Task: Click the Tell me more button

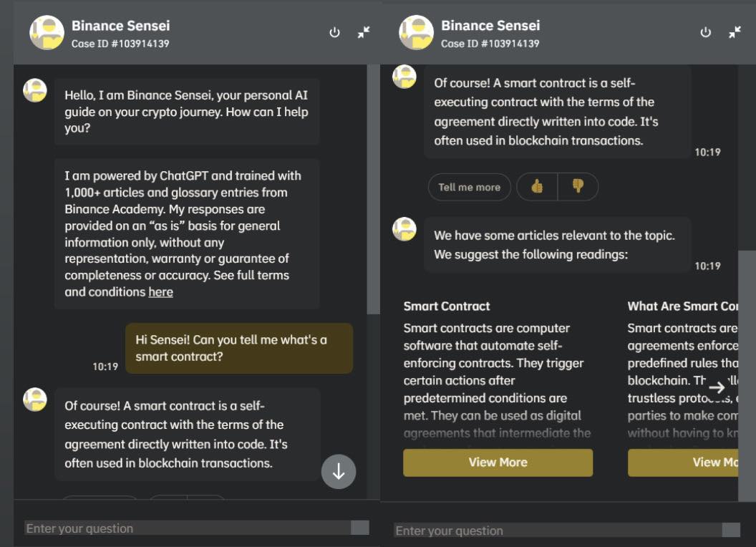Action: pos(469,187)
